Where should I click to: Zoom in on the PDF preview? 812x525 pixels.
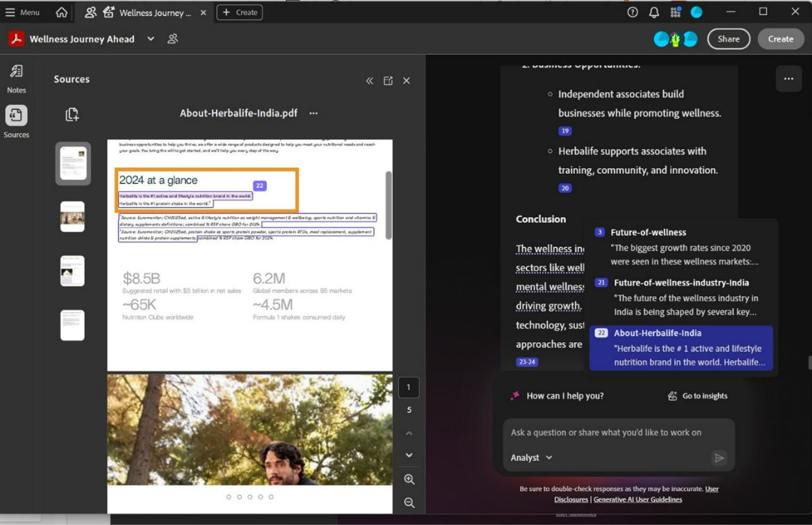[x=409, y=479]
